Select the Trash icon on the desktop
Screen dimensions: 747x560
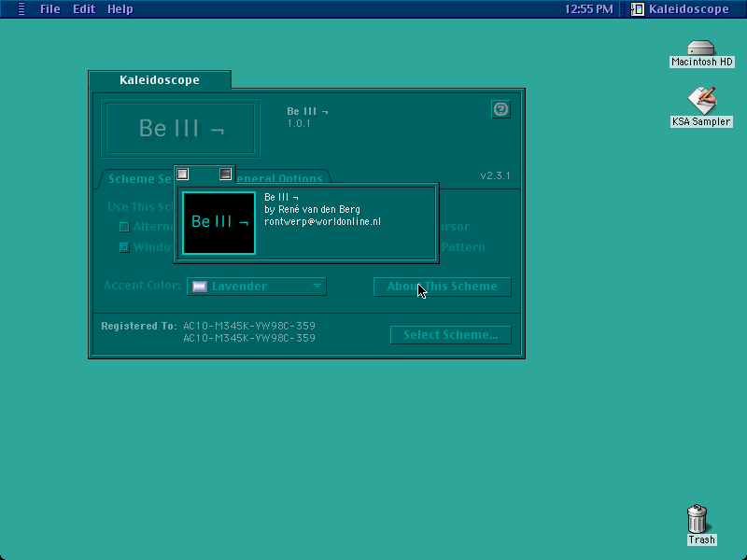(x=701, y=525)
